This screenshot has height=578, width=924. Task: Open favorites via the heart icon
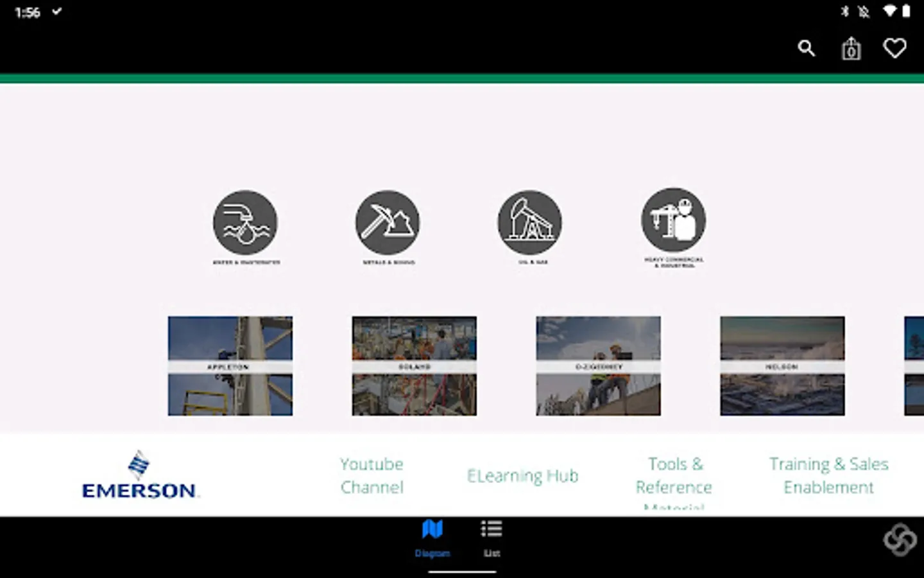coord(894,48)
